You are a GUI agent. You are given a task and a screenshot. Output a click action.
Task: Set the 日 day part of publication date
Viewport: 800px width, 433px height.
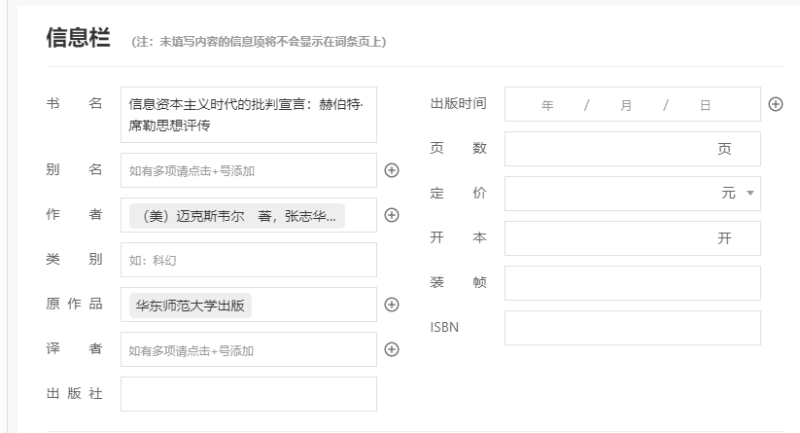[x=705, y=106]
